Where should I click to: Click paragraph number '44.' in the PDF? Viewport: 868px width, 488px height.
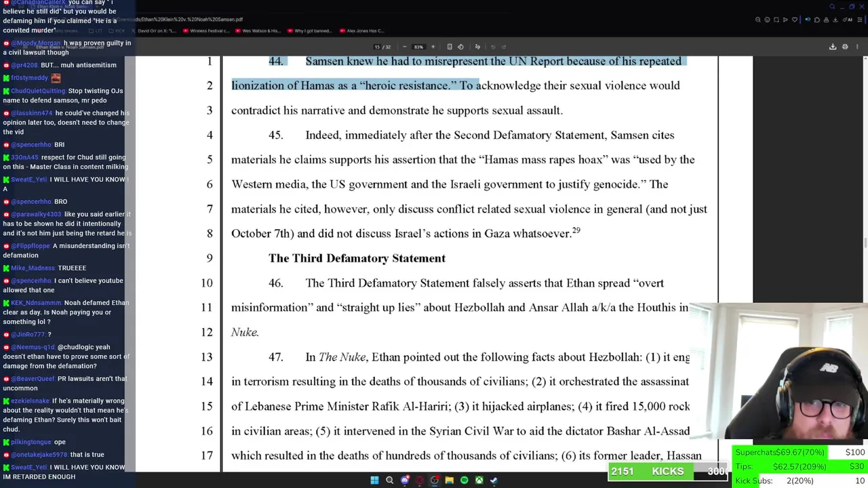275,61
